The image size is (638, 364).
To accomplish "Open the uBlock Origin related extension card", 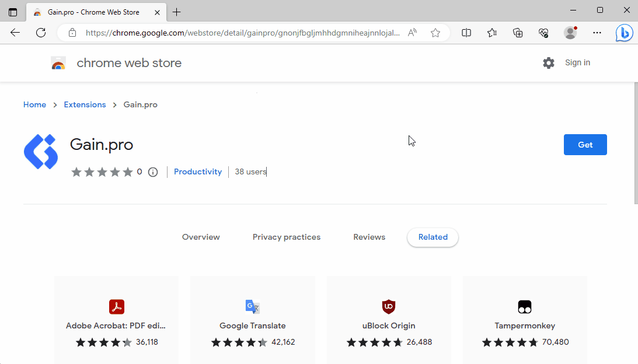I will [389, 321].
